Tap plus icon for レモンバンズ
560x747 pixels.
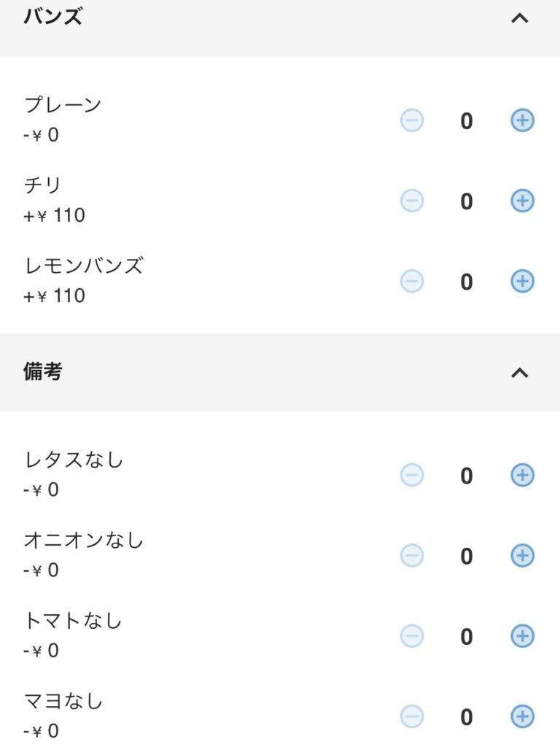[x=522, y=281]
